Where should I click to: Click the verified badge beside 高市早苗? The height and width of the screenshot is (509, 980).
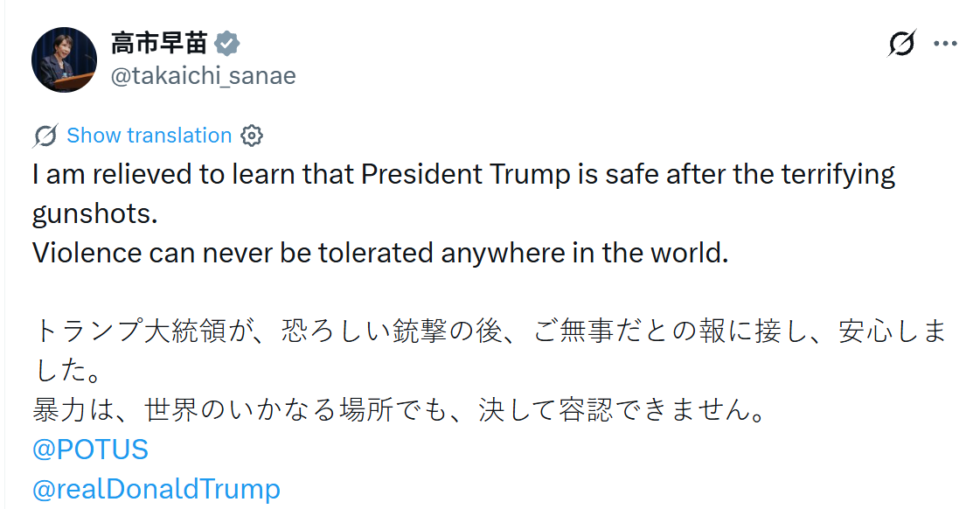[228, 43]
